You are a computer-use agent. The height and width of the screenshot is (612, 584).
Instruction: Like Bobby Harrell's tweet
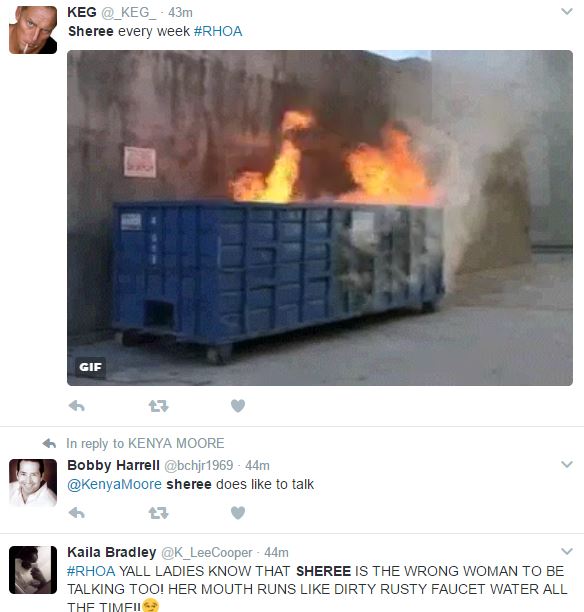point(238,512)
